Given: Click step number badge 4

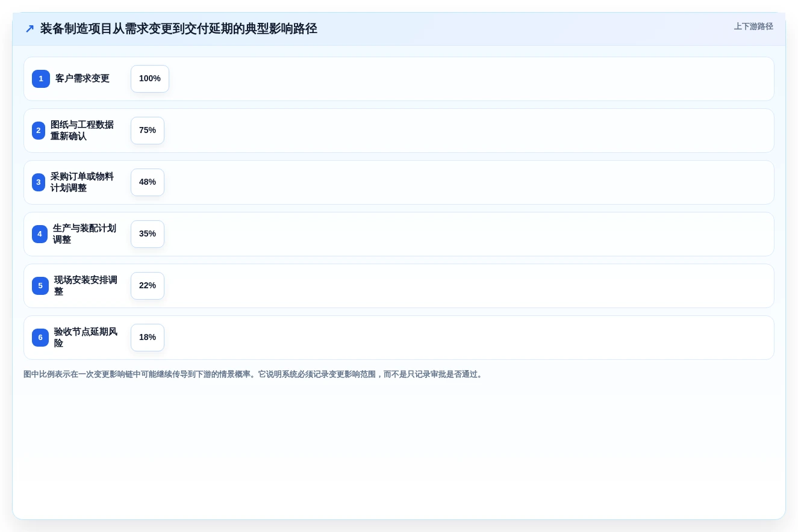Looking at the screenshot, I should click(x=40, y=234).
